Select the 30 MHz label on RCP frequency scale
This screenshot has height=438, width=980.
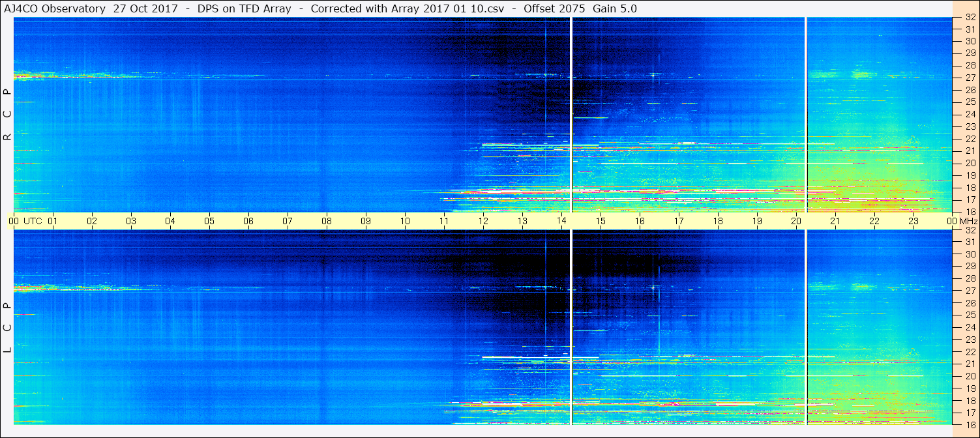point(970,41)
